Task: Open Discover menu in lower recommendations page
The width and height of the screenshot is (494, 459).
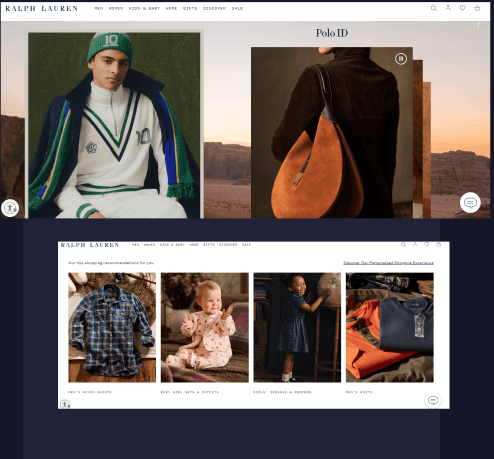Action: click(228, 245)
